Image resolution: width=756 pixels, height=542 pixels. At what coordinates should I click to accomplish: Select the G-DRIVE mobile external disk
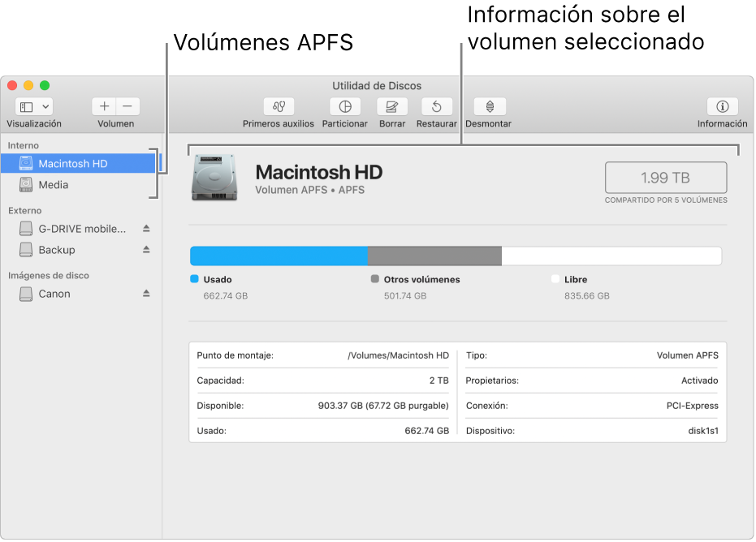tap(82, 229)
